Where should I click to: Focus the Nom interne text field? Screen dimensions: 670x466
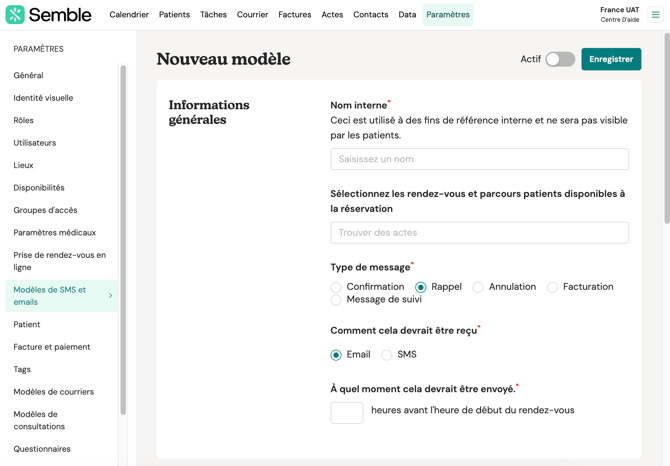479,159
